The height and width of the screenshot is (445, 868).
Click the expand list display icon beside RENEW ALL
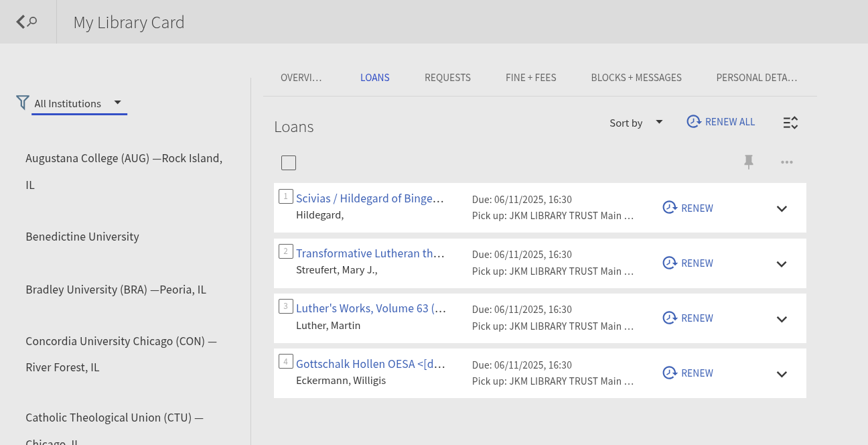790,123
